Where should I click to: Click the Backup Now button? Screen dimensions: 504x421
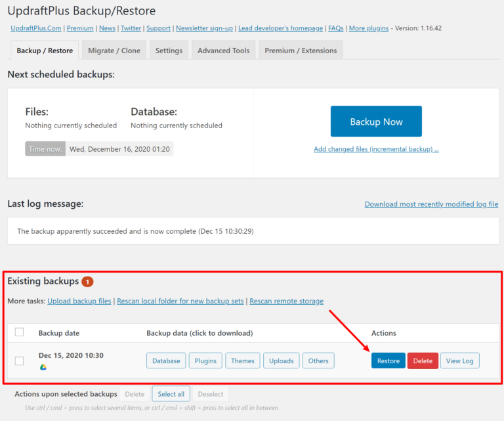[376, 122]
